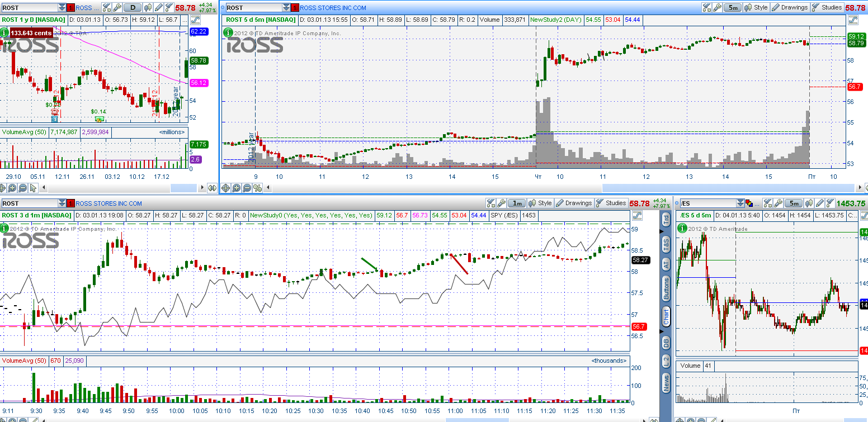The height and width of the screenshot is (422, 868).
Task: Open red link-color 1 selector in 1m ROST chart
Action: (70, 203)
